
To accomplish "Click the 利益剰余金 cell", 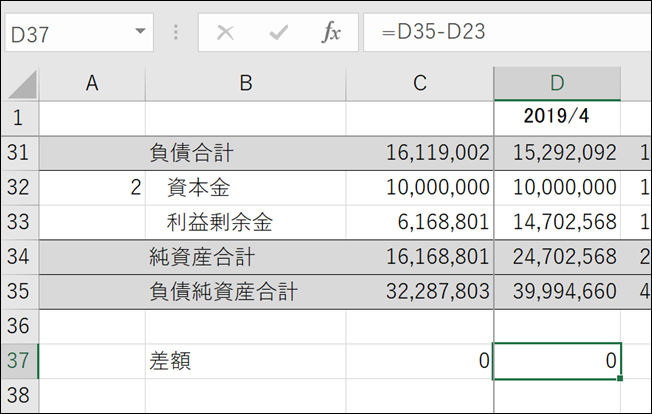I will point(245,222).
